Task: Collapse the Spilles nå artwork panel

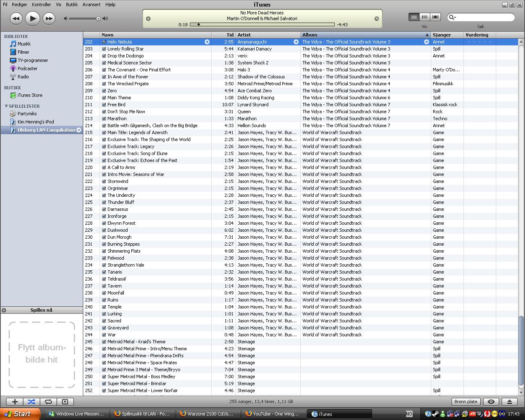Action: coord(4,310)
